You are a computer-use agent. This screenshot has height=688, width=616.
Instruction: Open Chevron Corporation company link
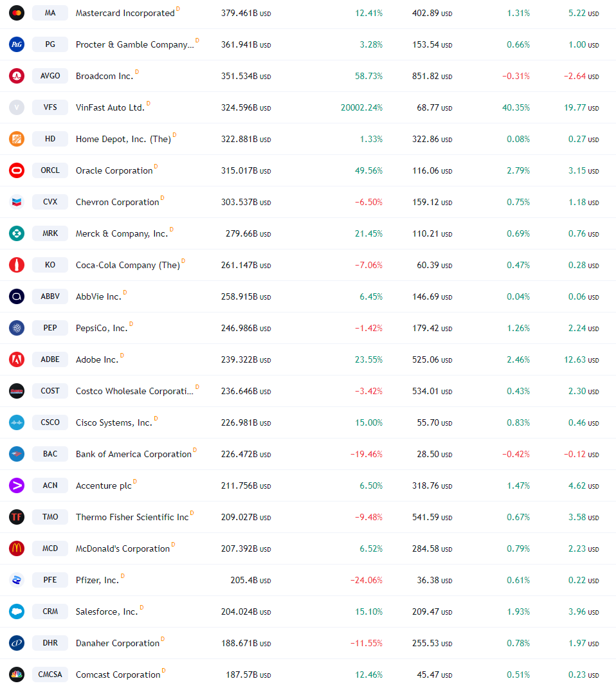tap(117, 203)
